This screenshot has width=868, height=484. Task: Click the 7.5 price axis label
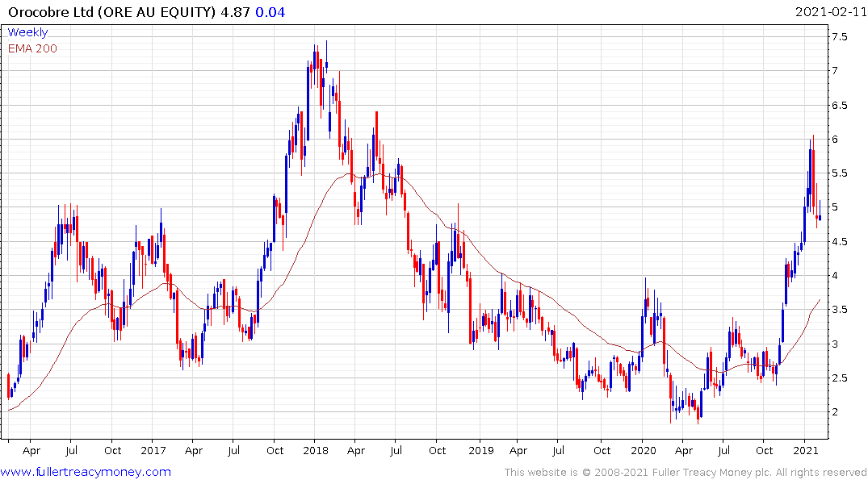[839, 37]
